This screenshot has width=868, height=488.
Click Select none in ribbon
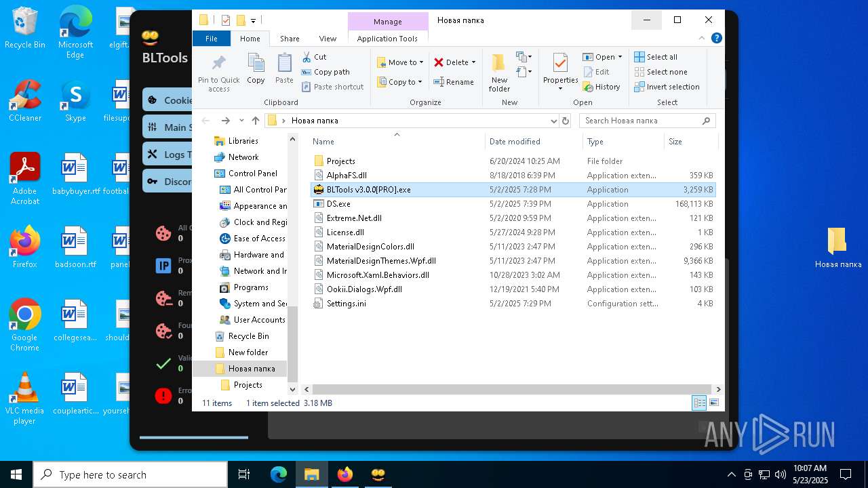pos(660,72)
